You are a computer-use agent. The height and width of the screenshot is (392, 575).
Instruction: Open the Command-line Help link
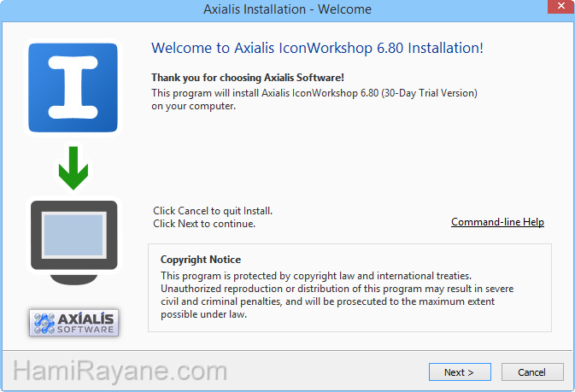[x=497, y=222]
